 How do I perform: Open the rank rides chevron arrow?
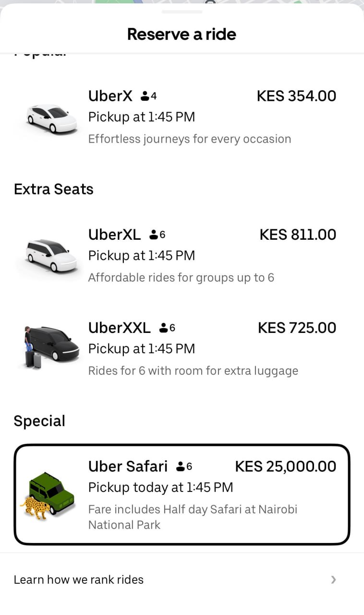pyautogui.click(x=334, y=579)
